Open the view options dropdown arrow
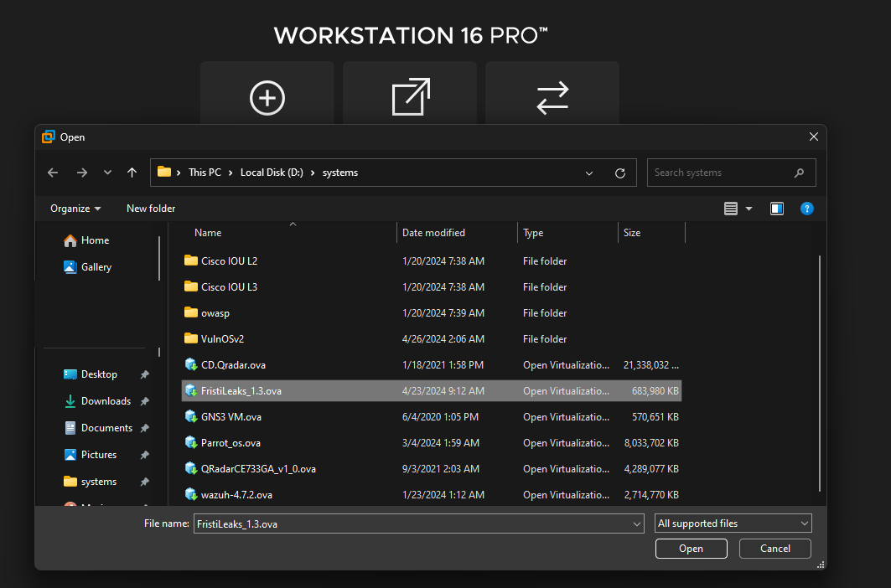Screen dimensions: 891x588 (x=749, y=209)
